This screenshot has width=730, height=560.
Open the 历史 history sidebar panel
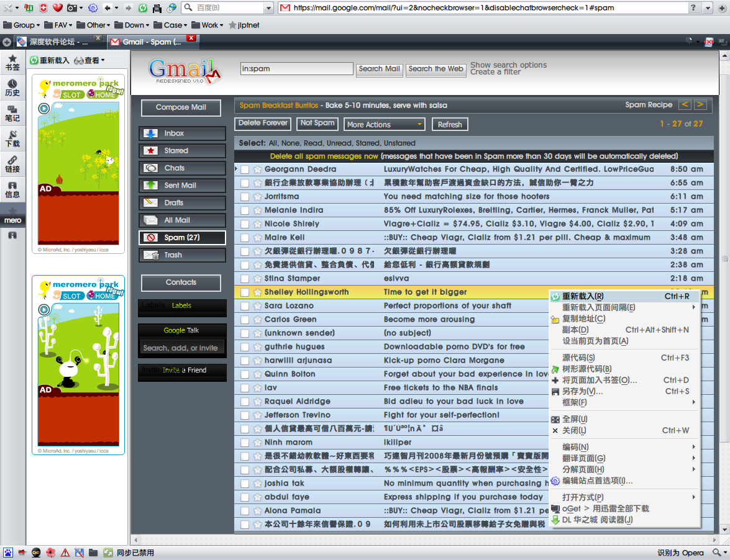point(12,88)
